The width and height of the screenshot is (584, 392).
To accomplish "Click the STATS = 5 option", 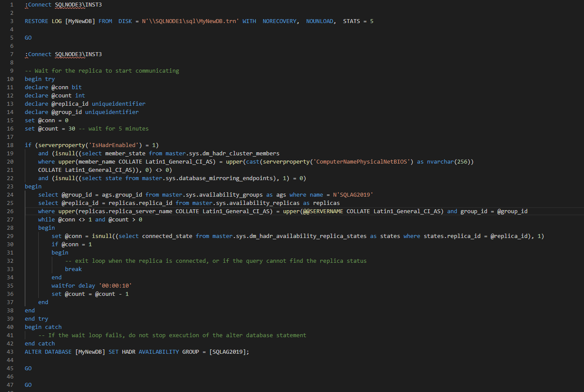I will coord(358,21).
